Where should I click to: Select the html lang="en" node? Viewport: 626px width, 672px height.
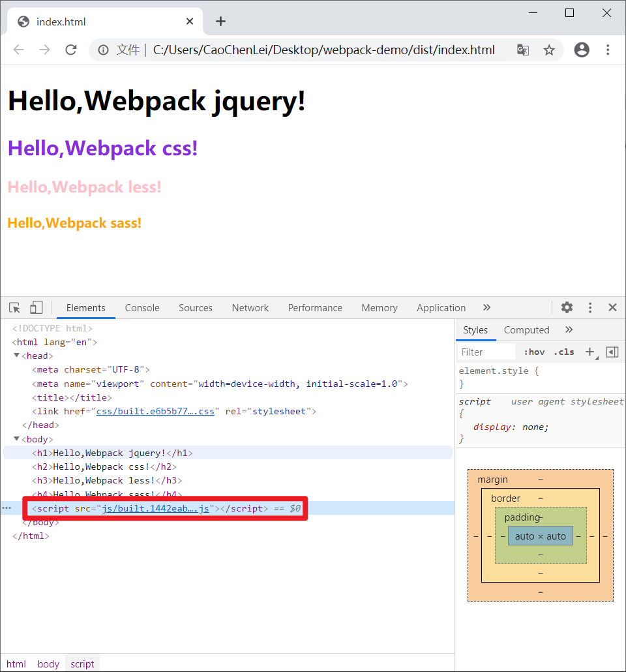(x=54, y=342)
